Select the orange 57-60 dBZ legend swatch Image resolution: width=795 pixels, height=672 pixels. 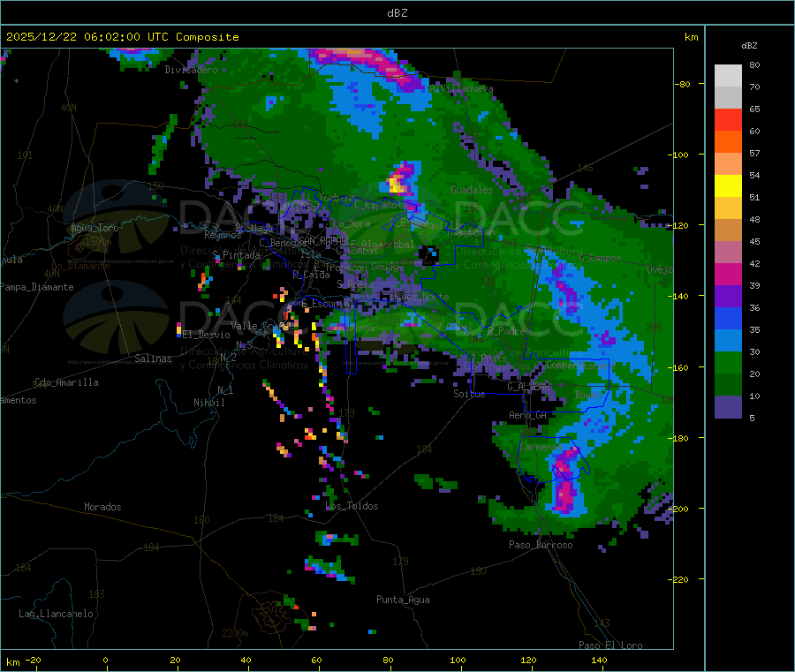click(728, 141)
